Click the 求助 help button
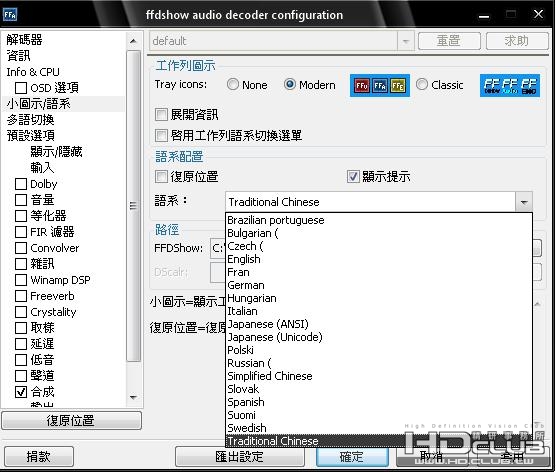 [517, 41]
